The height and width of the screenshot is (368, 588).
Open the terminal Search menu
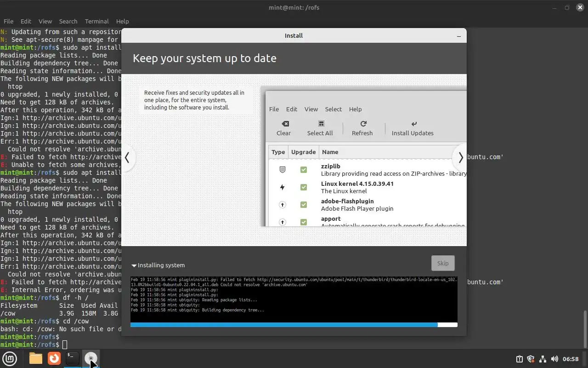[x=68, y=21]
